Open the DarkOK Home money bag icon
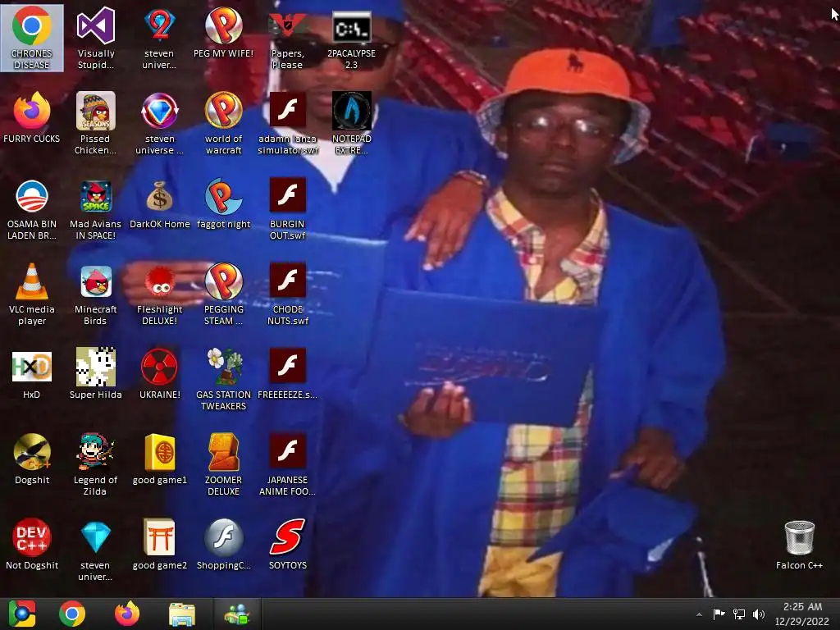Image resolution: width=840 pixels, height=630 pixels. pyautogui.click(x=159, y=203)
